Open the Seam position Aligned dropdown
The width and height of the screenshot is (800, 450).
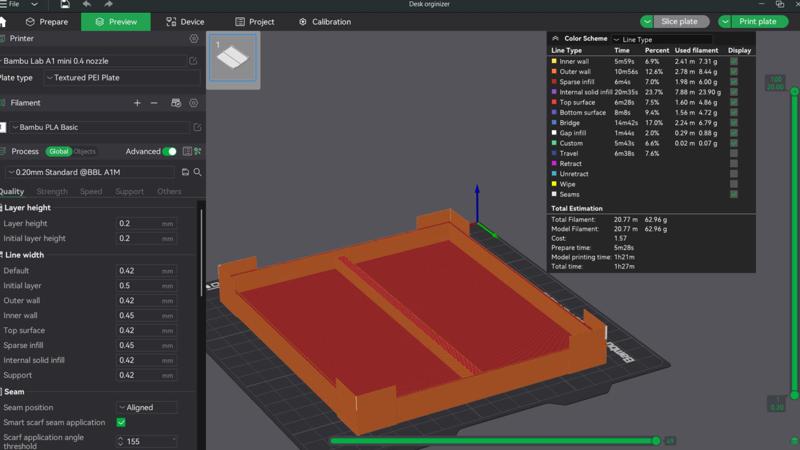click(x=147, y=408)
